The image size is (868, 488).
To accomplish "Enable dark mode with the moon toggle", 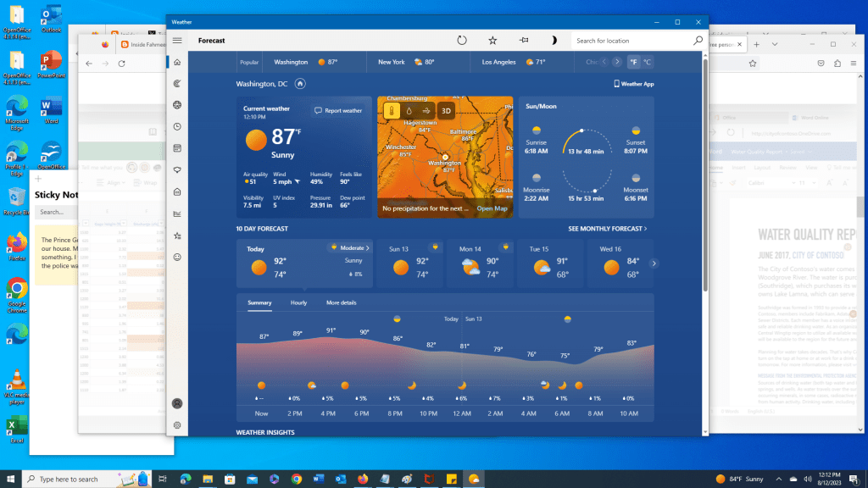I will 554,39.
